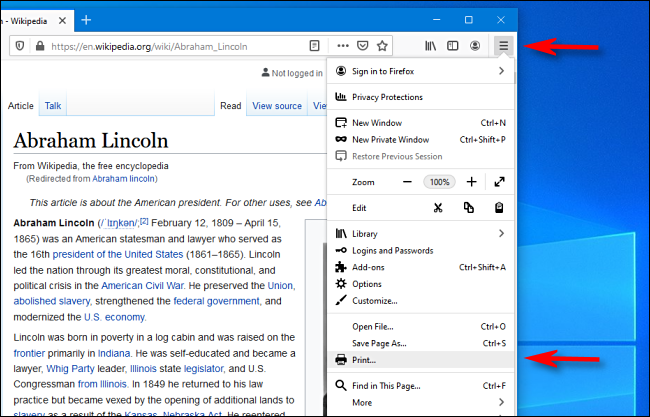650x417 pixels.
Task: Zoom in with the plus button
Action: pyautogui.click(x=471, y=182)
